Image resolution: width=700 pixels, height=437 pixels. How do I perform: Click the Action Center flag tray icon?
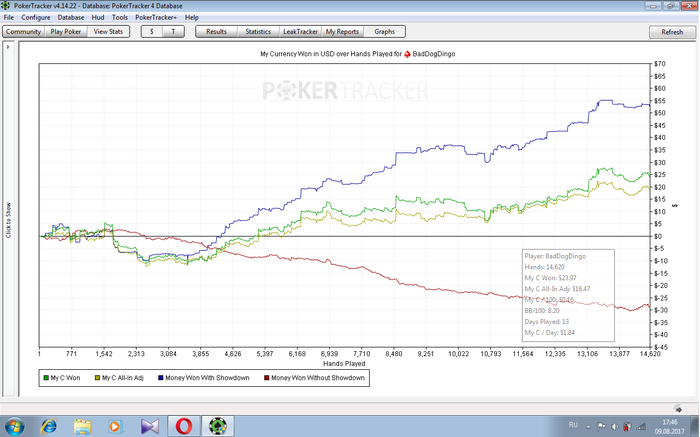coord(601,426)
